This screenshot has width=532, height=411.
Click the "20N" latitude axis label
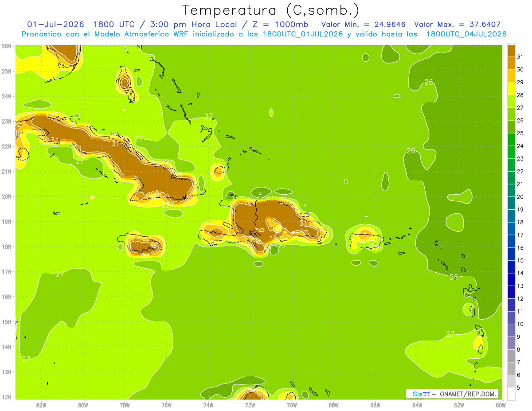tap(6, 196)
